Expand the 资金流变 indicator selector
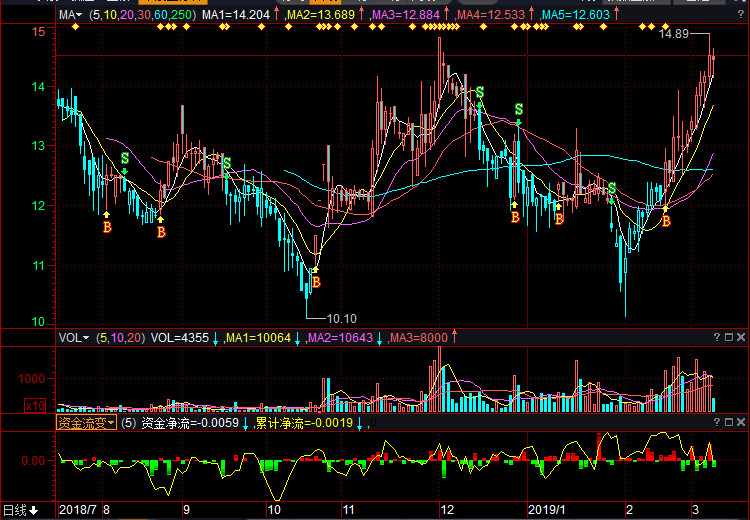The image size is (750, 520). coord(85,423)
